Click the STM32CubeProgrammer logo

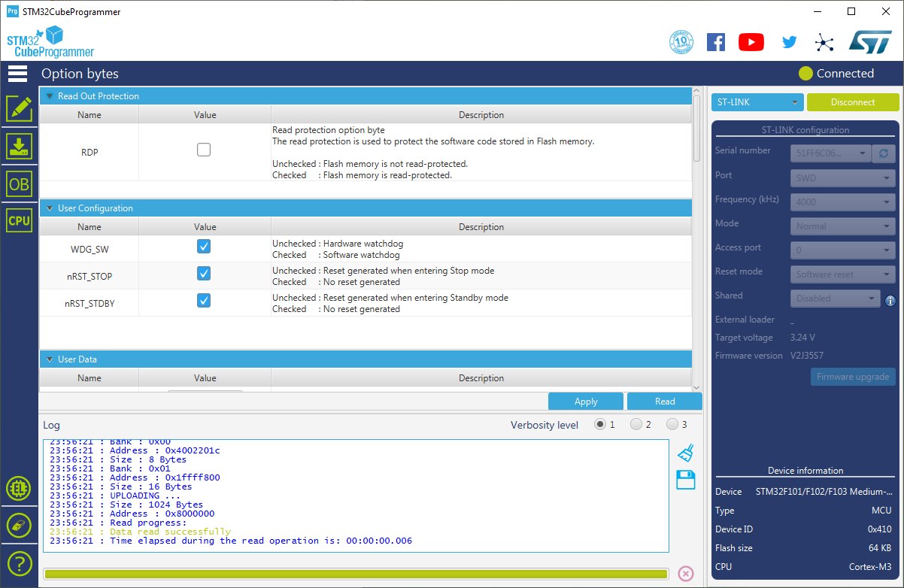50,42
